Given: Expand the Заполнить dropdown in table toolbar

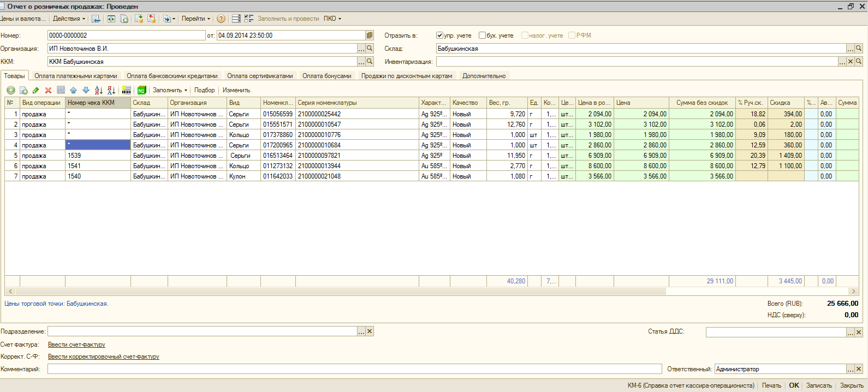Looking at the screenshot, I should [170, 90].
